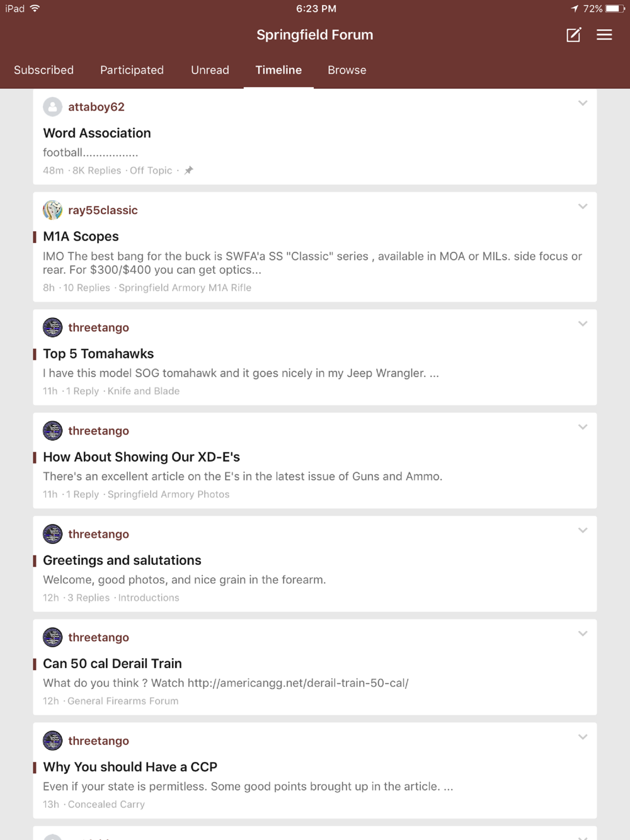Expand chevron on M1A Scopes post
Image resolution: width=630 pixels, height=840 pixels.
tap(583, 207)
